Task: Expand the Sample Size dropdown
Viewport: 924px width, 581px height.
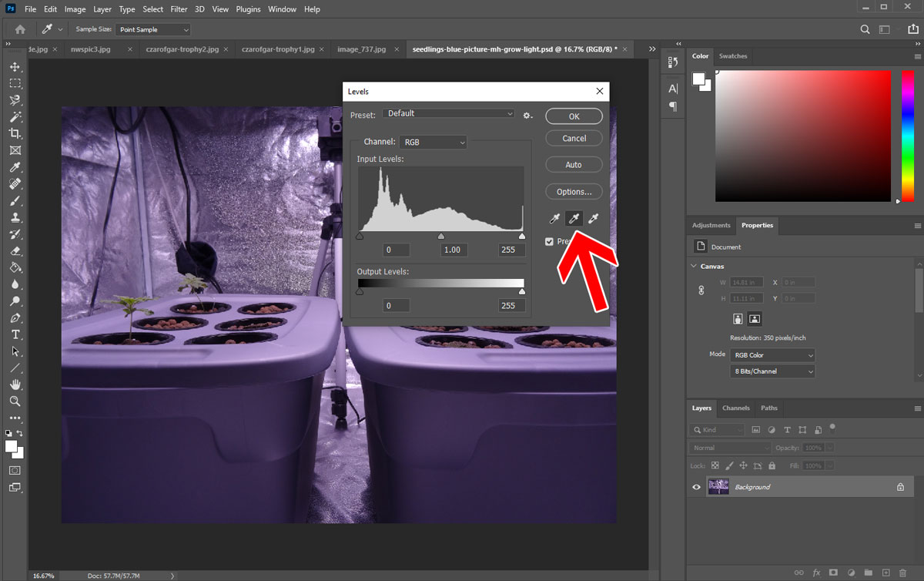Action: tap(153, 29)
